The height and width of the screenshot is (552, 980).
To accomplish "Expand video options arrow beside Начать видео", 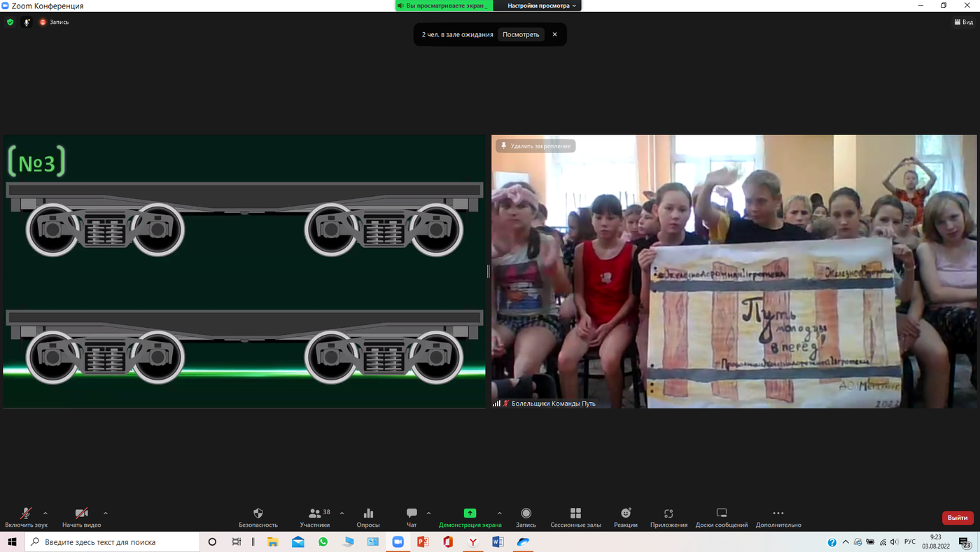I will tap(106, 513).
